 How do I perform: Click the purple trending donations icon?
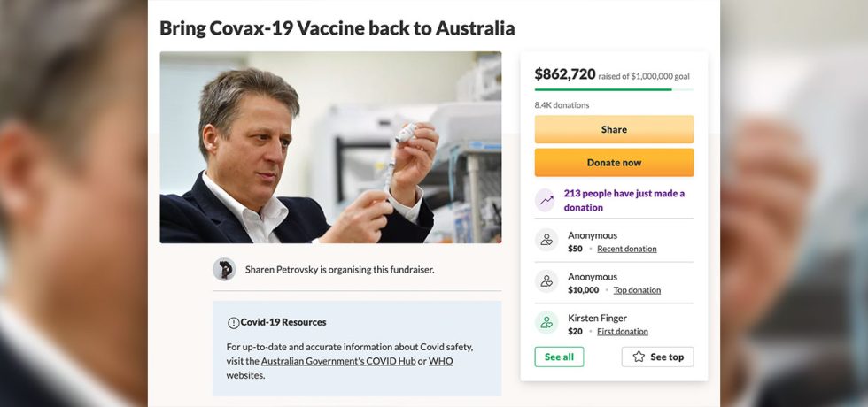[546, 200]
